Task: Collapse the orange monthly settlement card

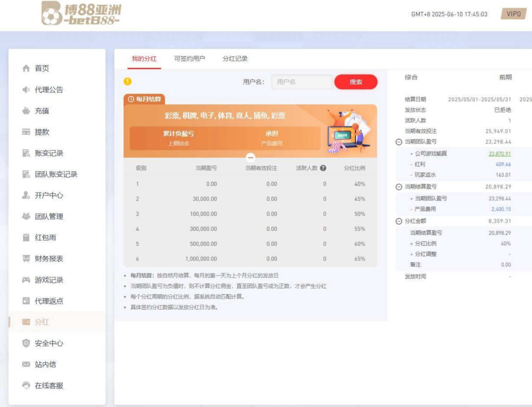Action: pos(250,157)
